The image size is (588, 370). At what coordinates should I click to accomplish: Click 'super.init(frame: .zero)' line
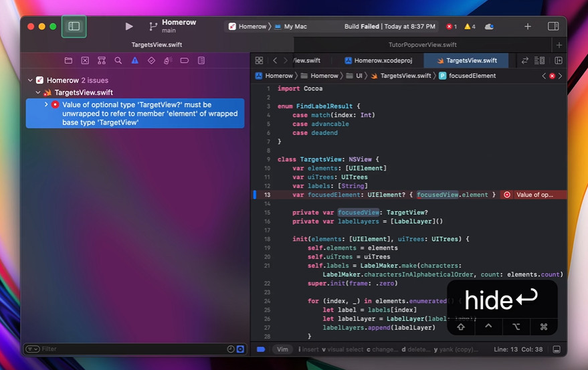point(353,283)
